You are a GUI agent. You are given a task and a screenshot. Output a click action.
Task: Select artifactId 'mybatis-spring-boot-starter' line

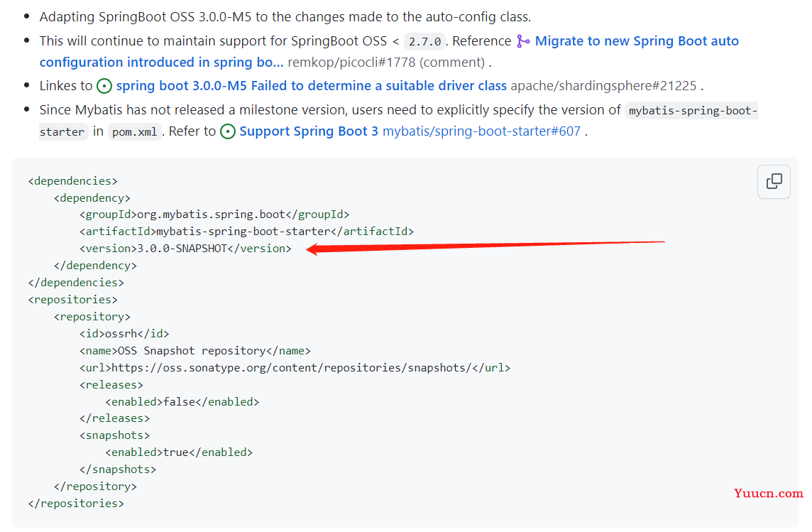point(246,231)
